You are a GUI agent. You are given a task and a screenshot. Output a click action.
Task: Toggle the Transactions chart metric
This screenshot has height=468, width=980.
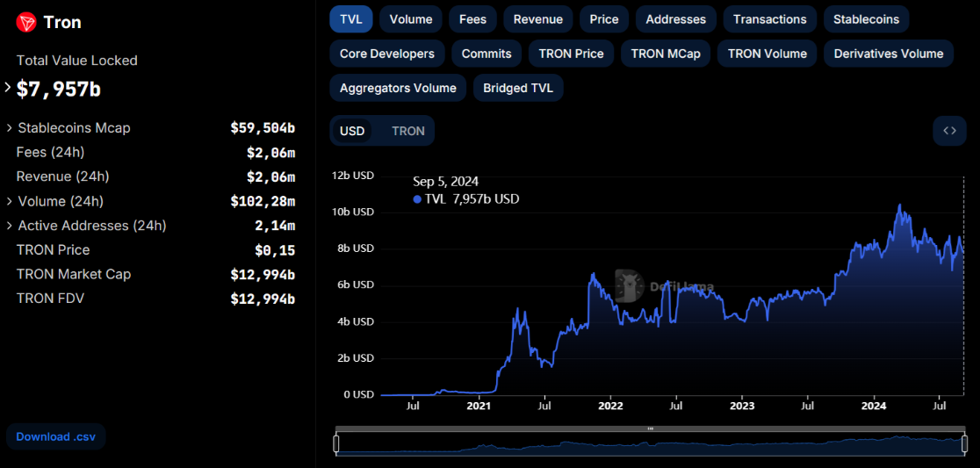coord(770,19)
